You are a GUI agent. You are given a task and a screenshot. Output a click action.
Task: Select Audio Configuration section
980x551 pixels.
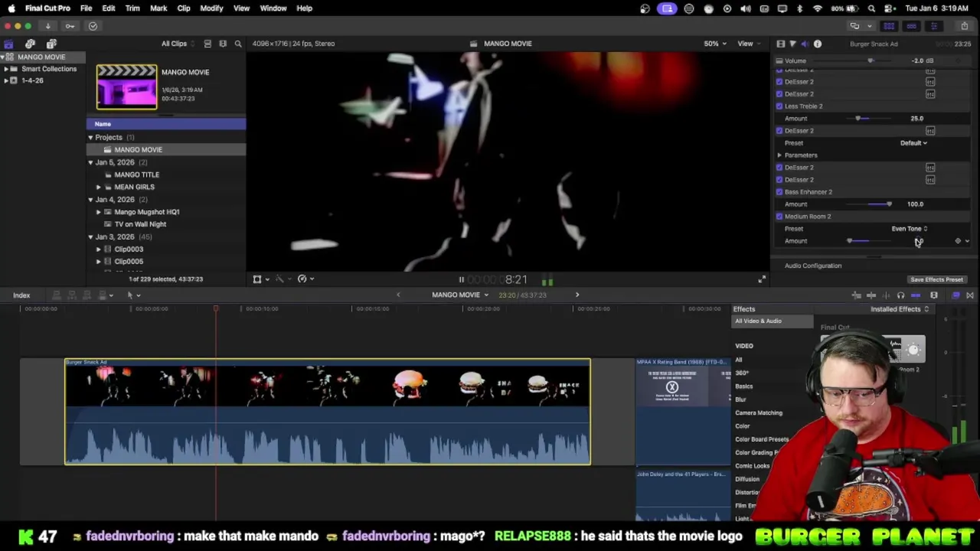pyautogui.click(x=813, y=266)
